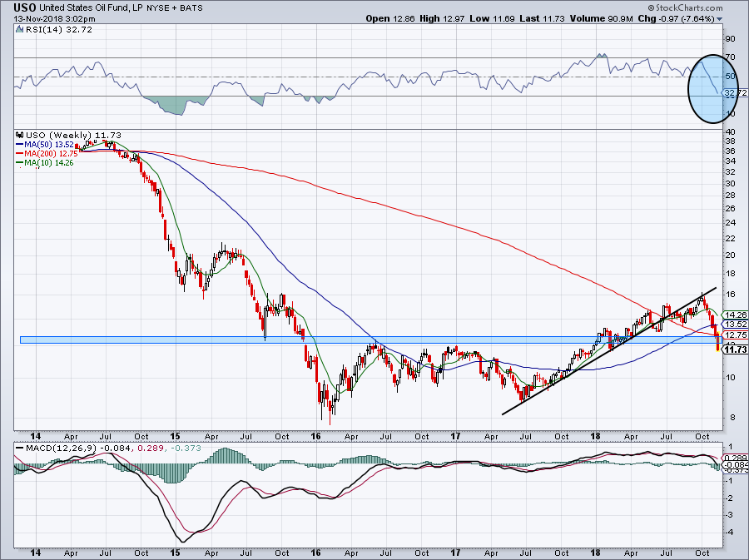Click the 40 label atop the price axis
Screen dimensions: 749x560
(x=731, y=131)
